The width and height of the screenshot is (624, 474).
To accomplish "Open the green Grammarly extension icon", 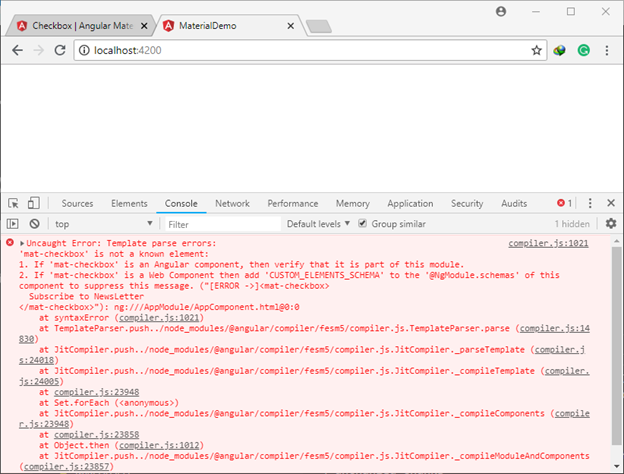I will click(583, 50).
